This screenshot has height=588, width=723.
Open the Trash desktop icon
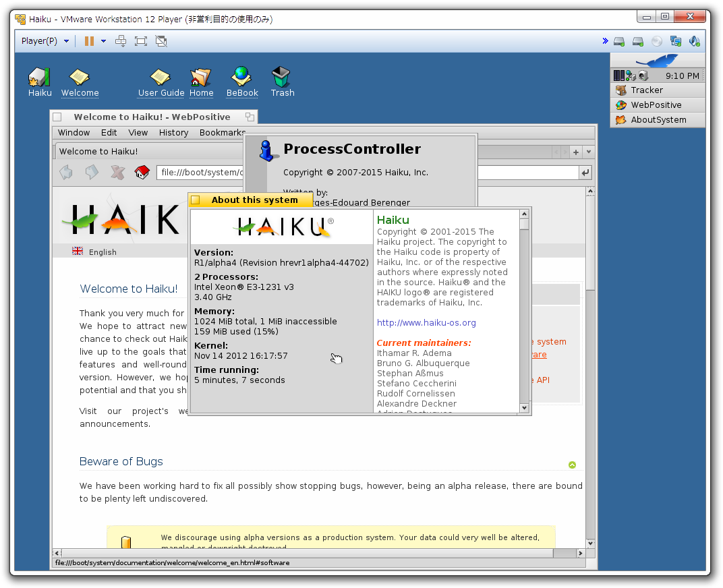pos(282,82)
